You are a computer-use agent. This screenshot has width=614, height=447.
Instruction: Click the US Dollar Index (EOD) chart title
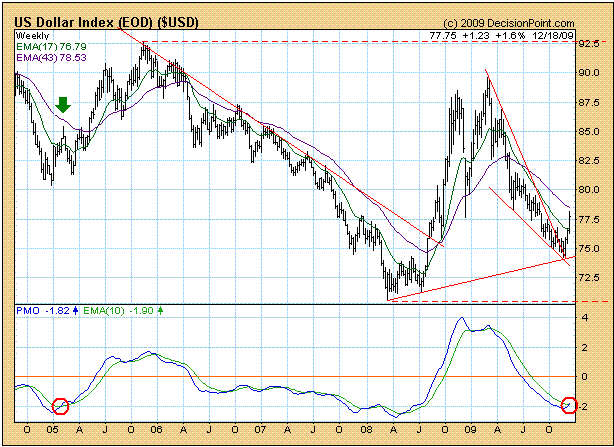[90, 21]
